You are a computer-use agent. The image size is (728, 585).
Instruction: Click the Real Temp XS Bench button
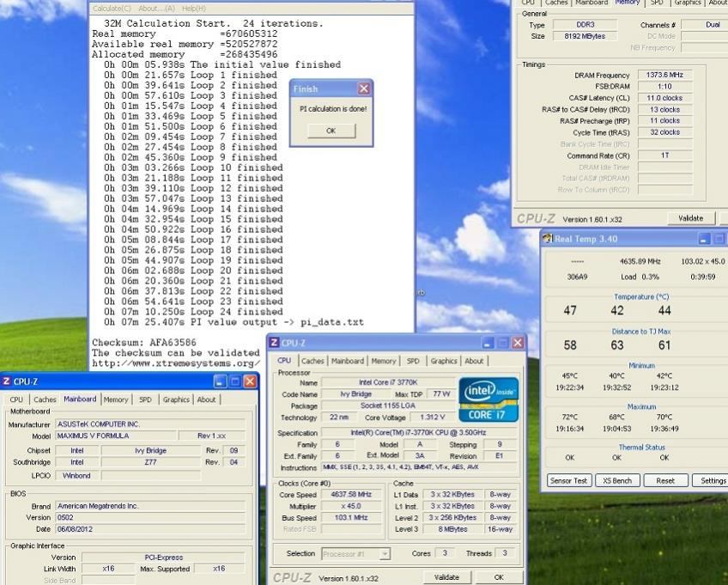(x=617, y=480)
